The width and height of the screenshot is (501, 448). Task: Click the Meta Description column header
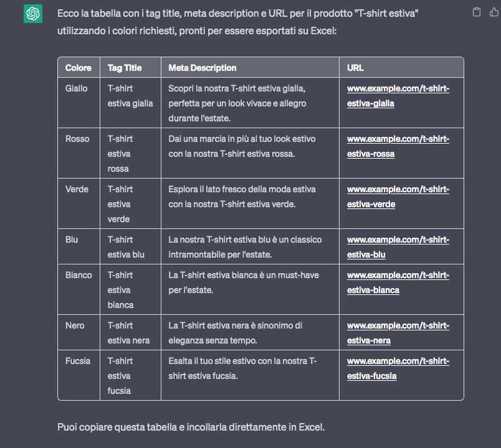(x=202, y=68)
